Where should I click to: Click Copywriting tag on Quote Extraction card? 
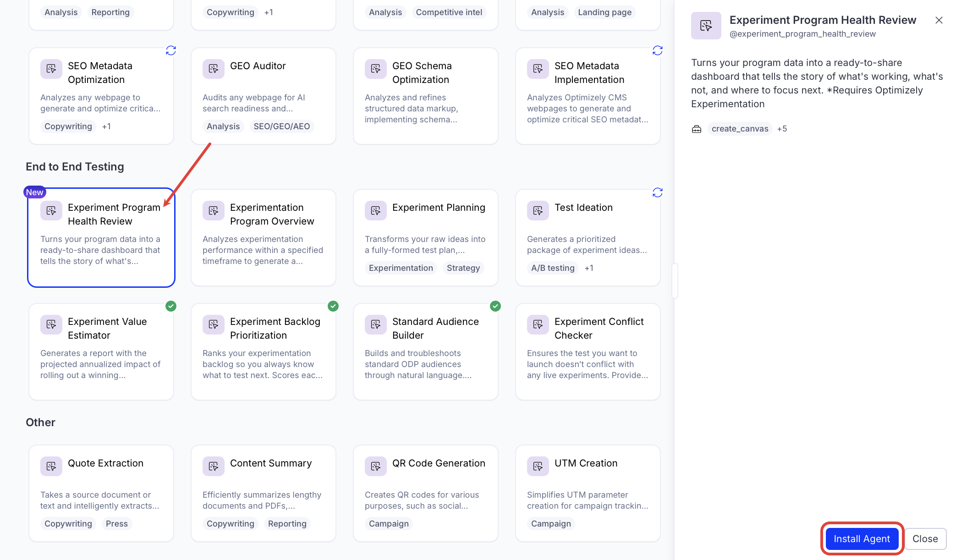(68, 524)
